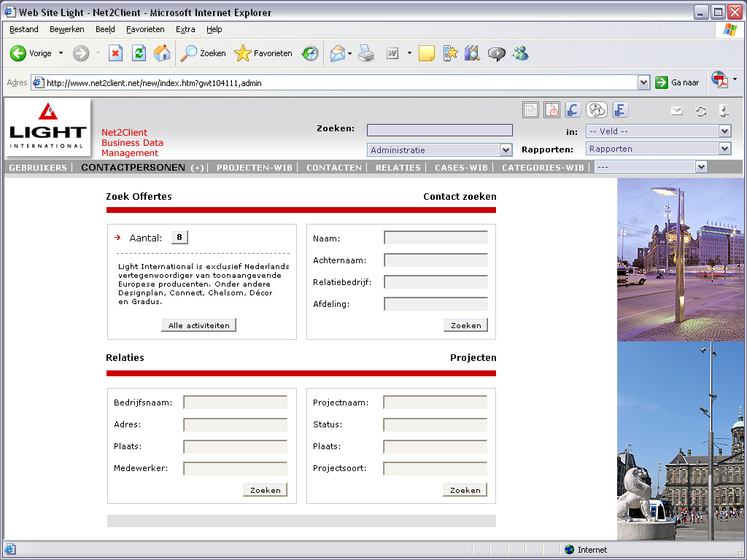Open the CONTACTEN tab

pos(334,168)
